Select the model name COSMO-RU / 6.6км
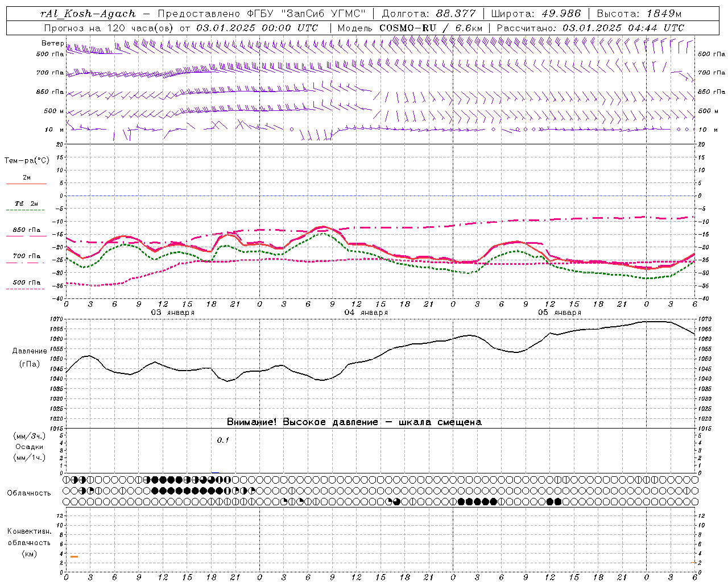The image size is (728, 582). (431, 28)
